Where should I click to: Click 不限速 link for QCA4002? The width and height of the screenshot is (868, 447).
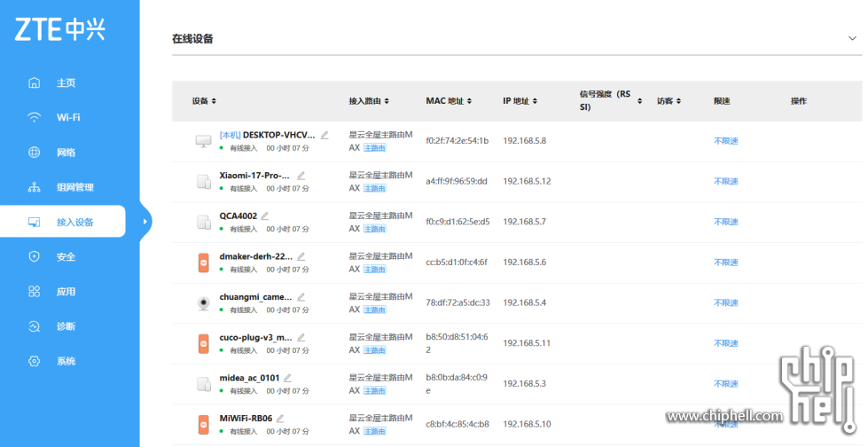(x=726, y=222)
